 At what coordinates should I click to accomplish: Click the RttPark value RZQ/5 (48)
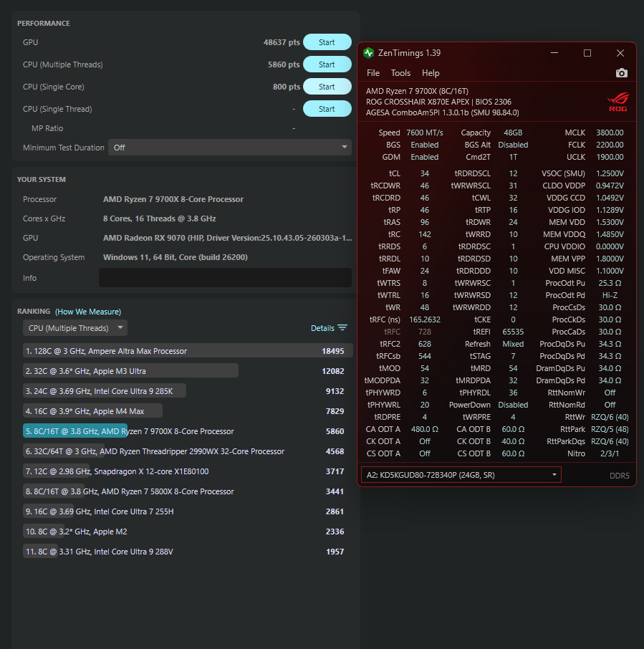(610, 429)
